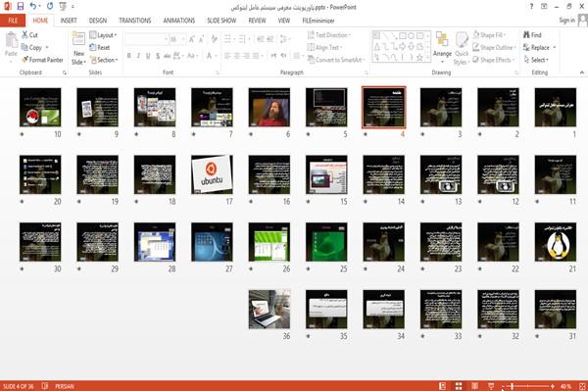The width and height of the screenshot is (588, 391).
Task: Click the New Slide icon
Action: (78, 39)
